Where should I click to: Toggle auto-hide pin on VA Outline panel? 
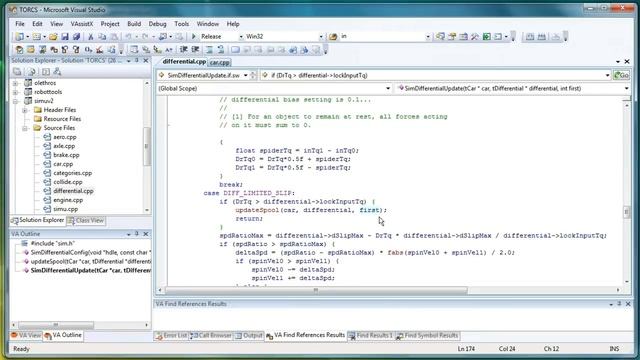coord(137,234)
